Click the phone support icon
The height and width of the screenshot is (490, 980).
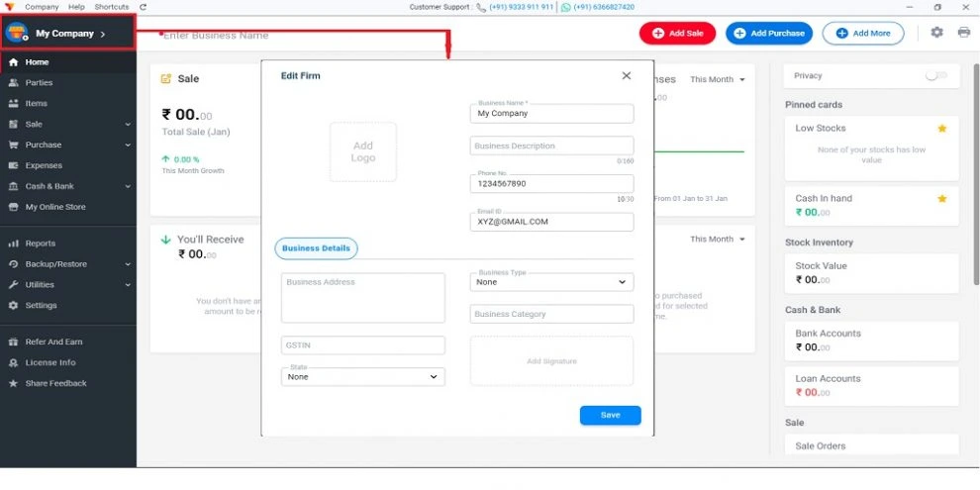[x=481, y=8]
